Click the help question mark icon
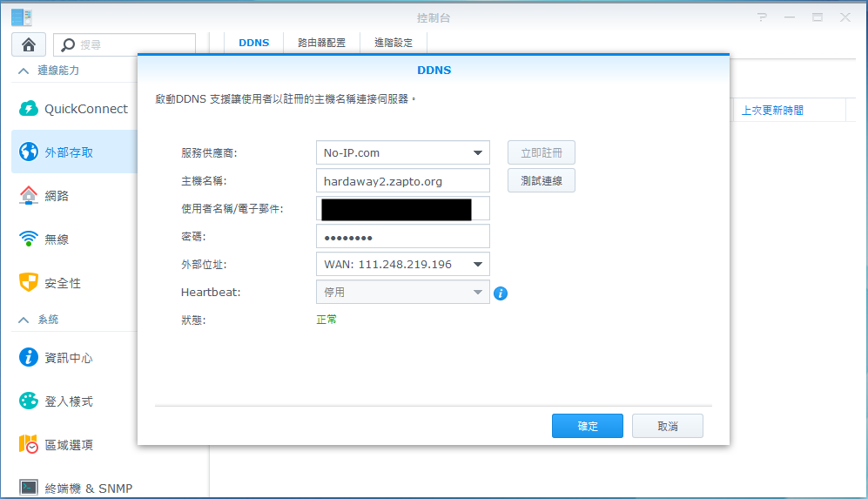 point(763,17)
